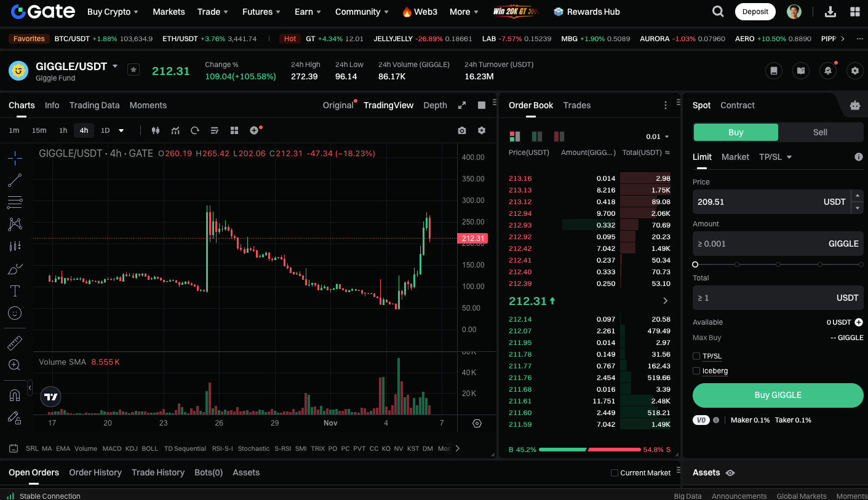Open the TP/SL order type dropdown
The image size is (868, 500).
[x=775, y=157]
